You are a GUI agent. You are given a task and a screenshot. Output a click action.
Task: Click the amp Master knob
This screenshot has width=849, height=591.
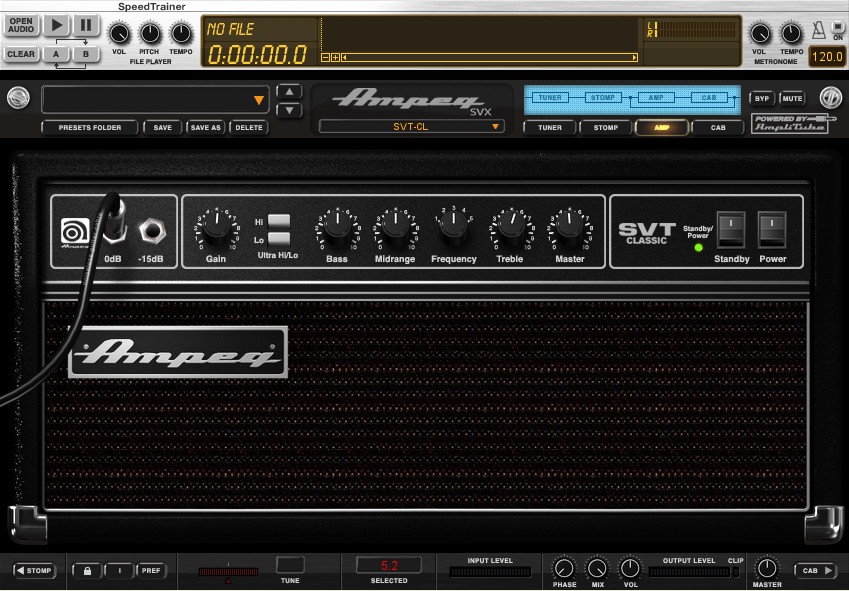[570, 226]
